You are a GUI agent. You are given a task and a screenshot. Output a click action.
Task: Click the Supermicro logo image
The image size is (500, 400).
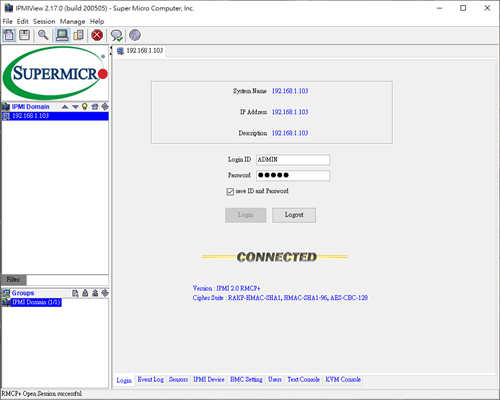55,73
